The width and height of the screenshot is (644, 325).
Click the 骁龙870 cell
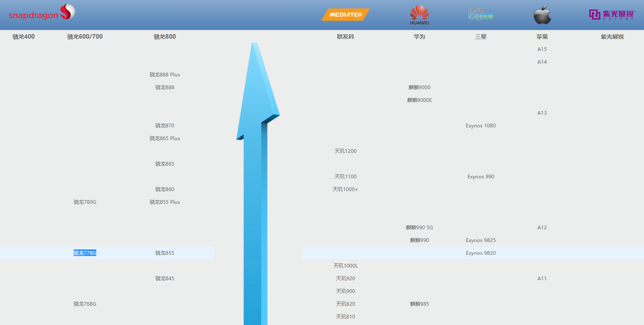(165, 126)
